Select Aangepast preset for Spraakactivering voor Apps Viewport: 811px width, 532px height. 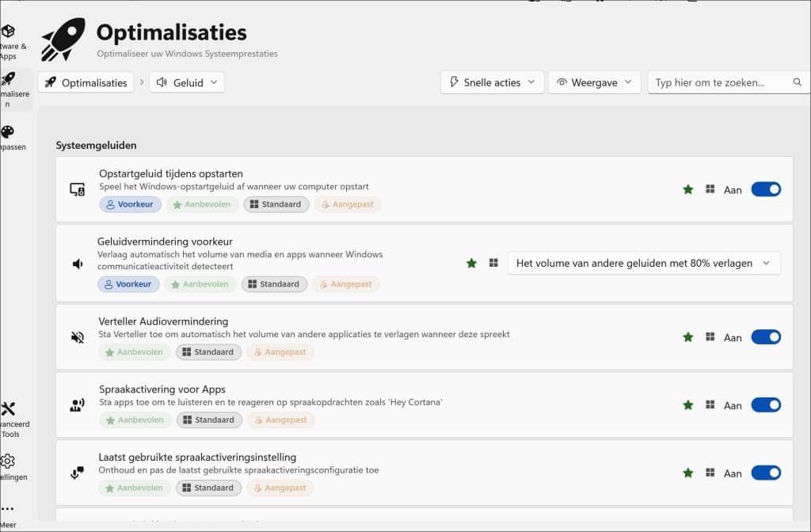281,420
